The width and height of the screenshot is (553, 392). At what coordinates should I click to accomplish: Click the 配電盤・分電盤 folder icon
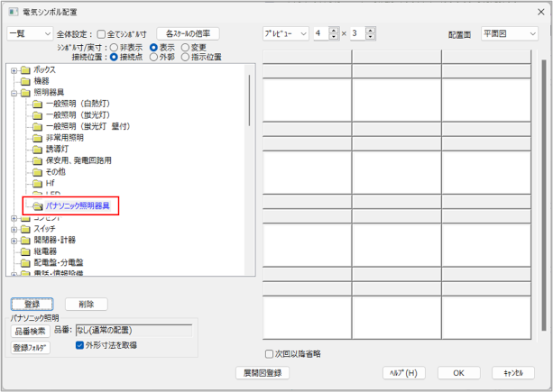click(25, 262)
